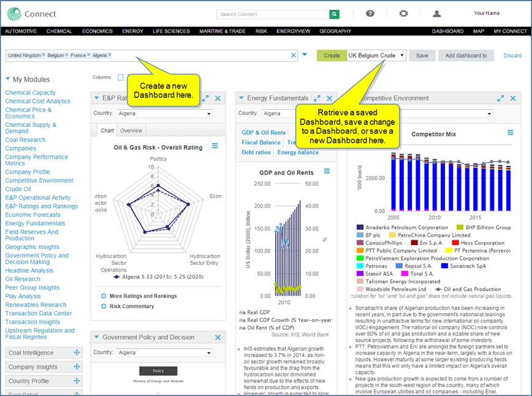Image resolution: width=532 pixels, height=396 pixels.
Task: Click Risk Commentary arrow icon
Action: [x=104, y=306]
